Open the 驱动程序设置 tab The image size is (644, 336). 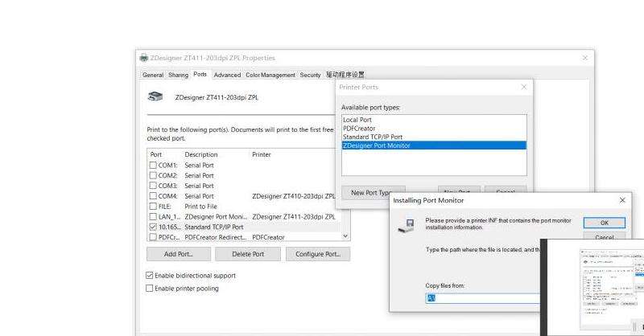(345, 75)
